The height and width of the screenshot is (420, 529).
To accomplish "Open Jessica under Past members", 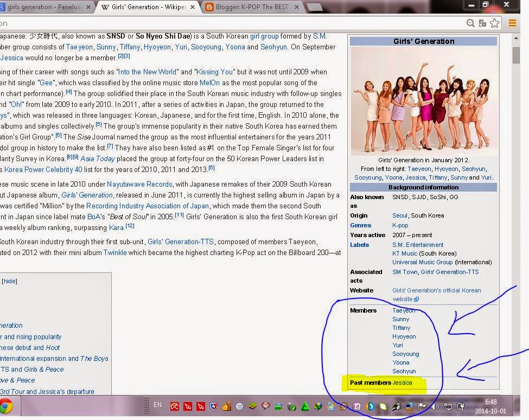I will click(x=402, y=383).
